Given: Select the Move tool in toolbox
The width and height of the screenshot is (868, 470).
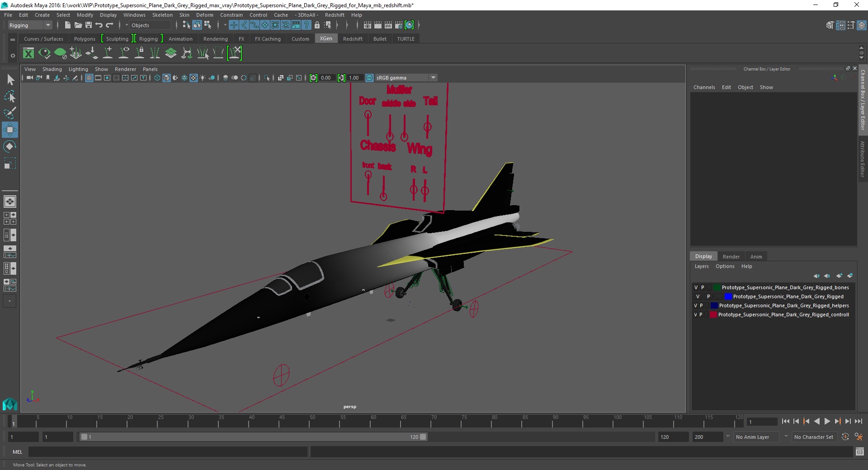Looking at the screenshot, I should [x=9, y=130].
